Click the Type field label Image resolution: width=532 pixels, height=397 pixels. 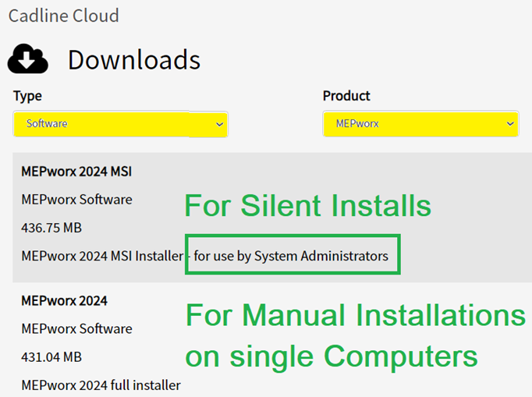[27, 97]
